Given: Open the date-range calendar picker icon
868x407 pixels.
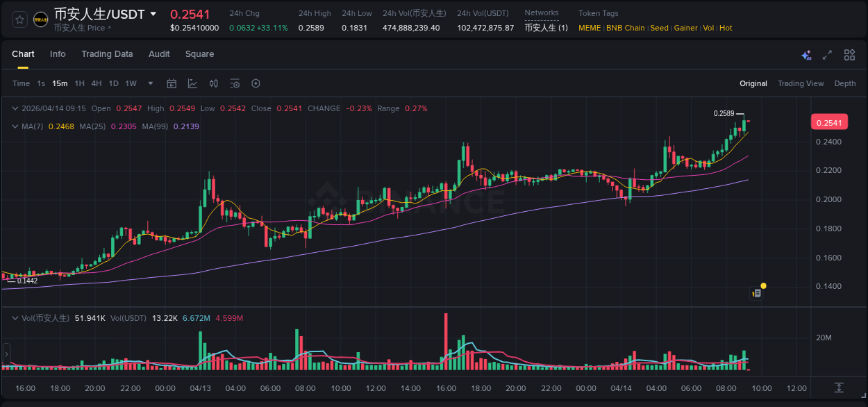Looking at the screenshot, I should click(172, 83).
